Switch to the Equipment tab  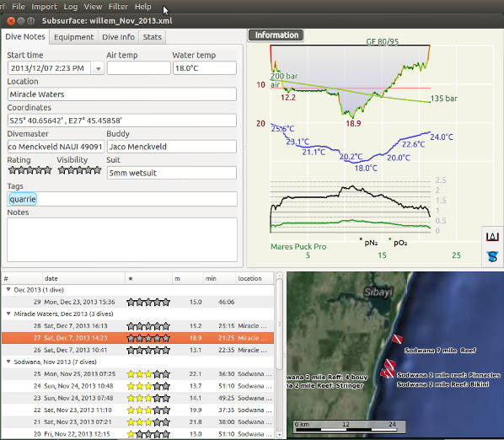pos(73,37)
